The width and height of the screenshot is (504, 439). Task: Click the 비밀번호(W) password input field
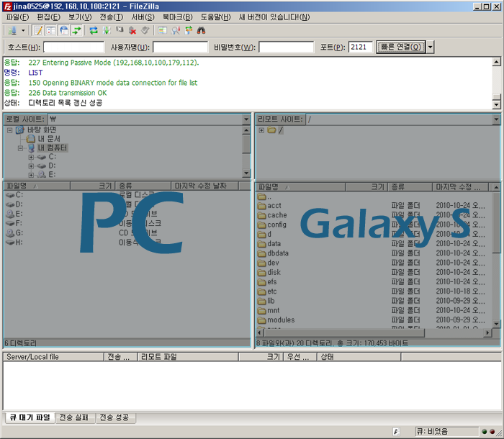286,47
